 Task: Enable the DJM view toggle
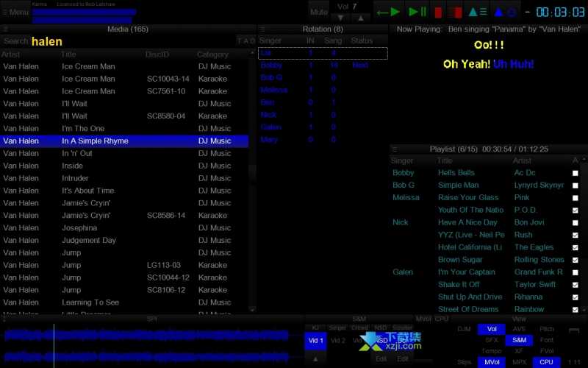(464, 329)
